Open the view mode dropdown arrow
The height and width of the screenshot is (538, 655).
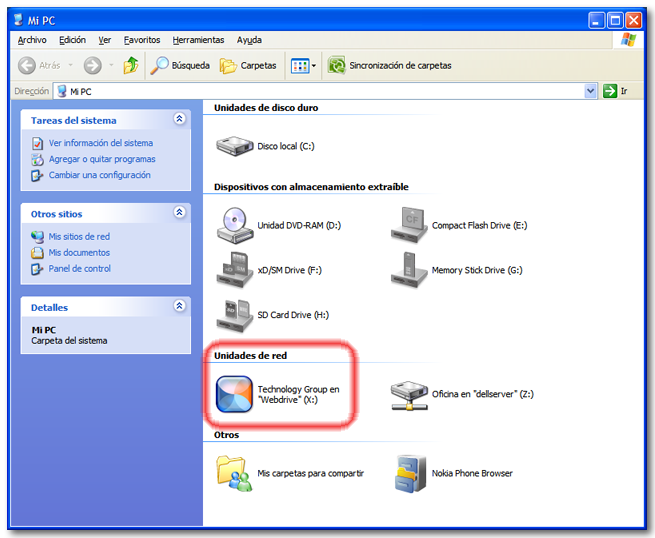(314, 66)
